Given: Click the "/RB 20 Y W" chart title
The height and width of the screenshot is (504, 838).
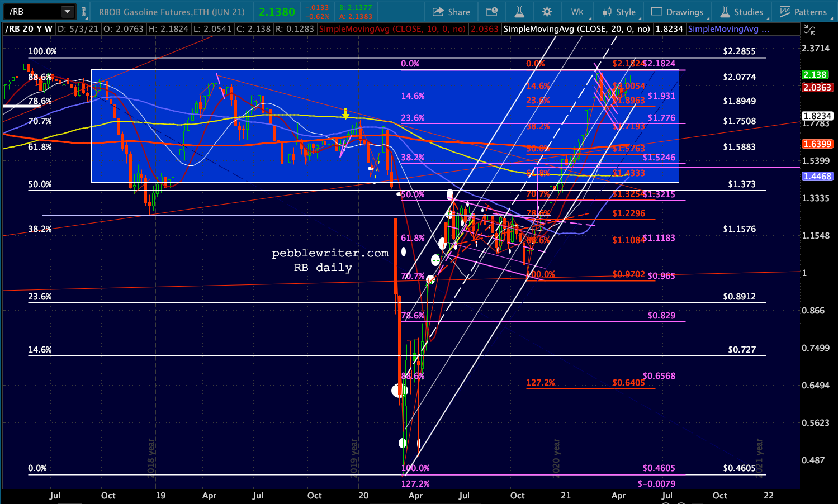Looking at the screenshot, I should click(29, 29).
